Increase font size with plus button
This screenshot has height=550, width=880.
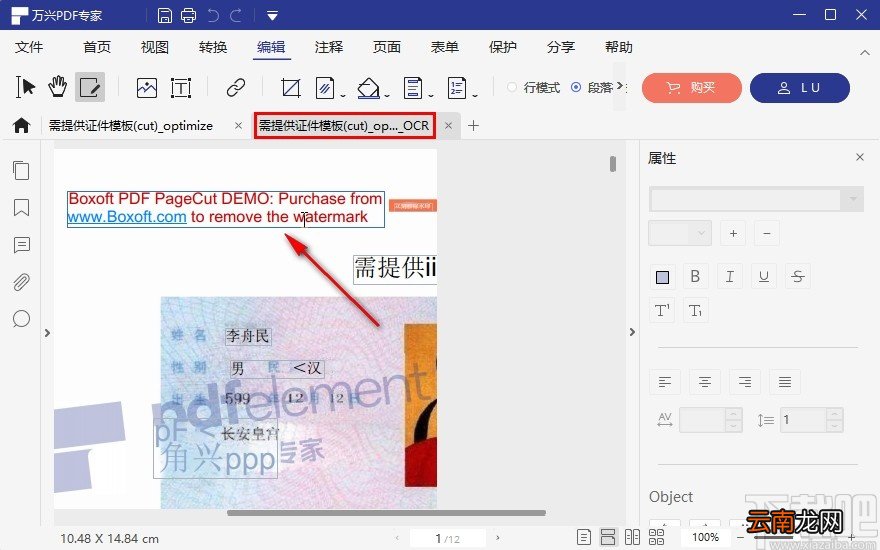tap(733, 233)
